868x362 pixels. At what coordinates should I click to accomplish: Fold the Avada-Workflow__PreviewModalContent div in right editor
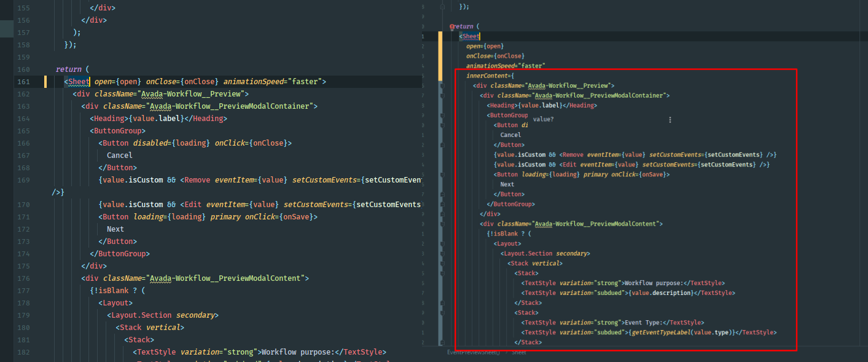pos(442,224)
